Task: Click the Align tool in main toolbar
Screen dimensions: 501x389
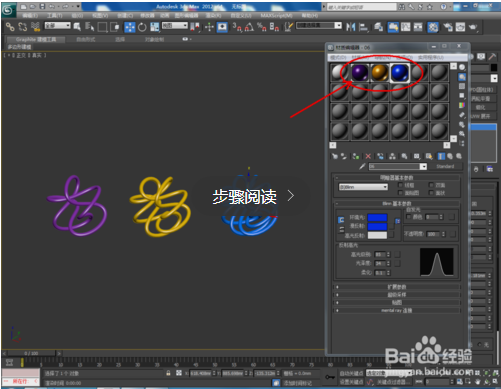Action: 363,27
